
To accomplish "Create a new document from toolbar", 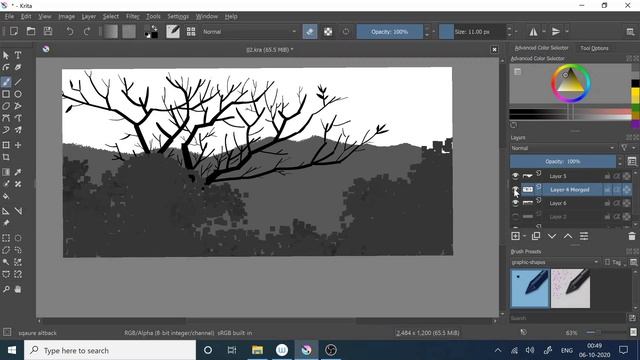I will [x=14, y=31].
